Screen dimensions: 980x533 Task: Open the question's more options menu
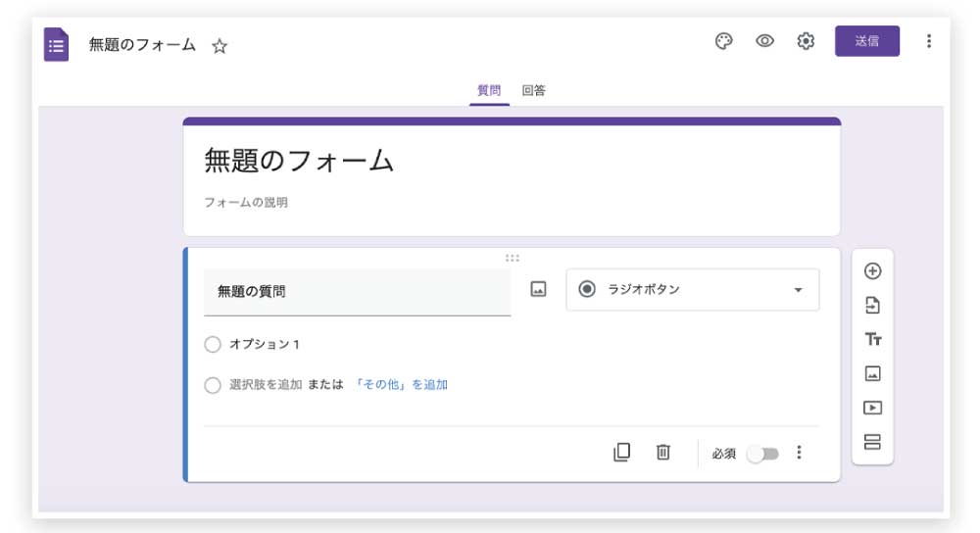coord(799,453)
